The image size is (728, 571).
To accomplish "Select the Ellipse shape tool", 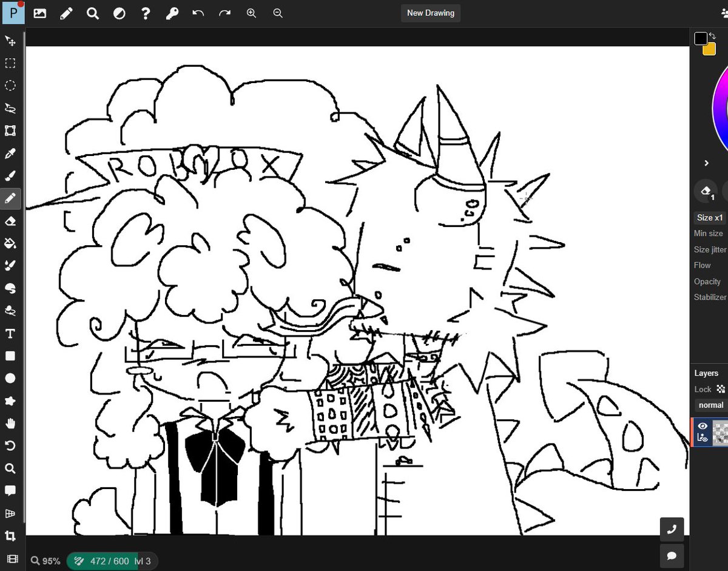I will pos(10,378).
